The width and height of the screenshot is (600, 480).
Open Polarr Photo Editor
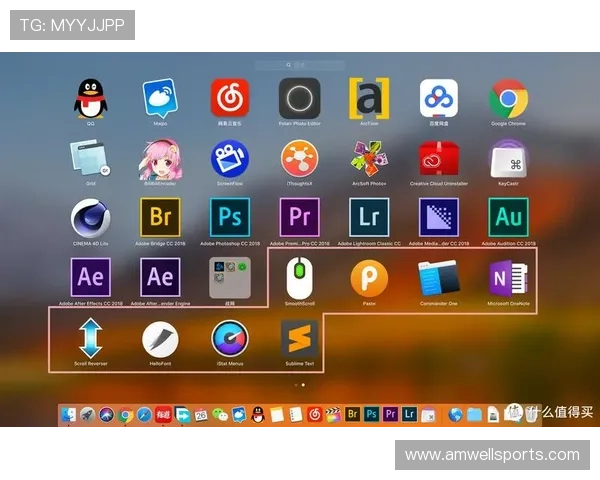pos(299,98)
